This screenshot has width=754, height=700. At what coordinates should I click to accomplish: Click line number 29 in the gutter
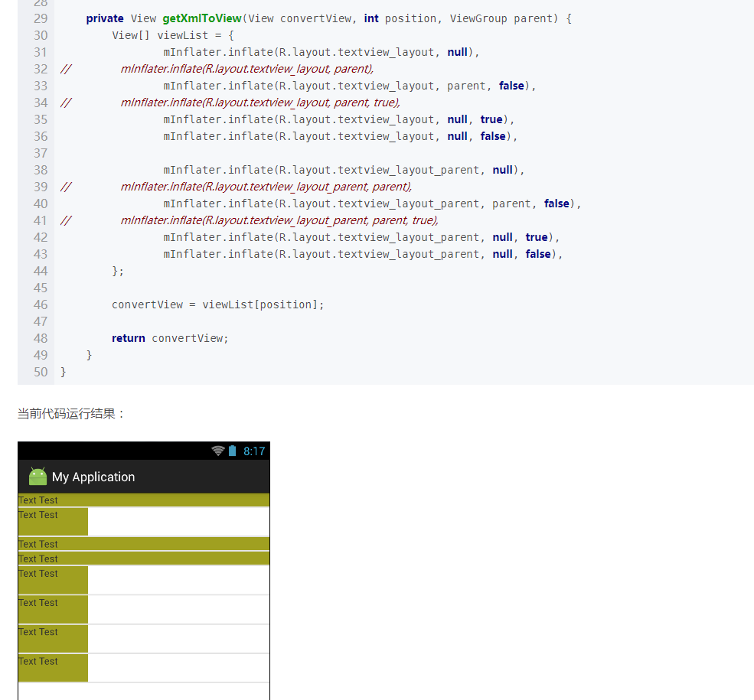point(41,18)
